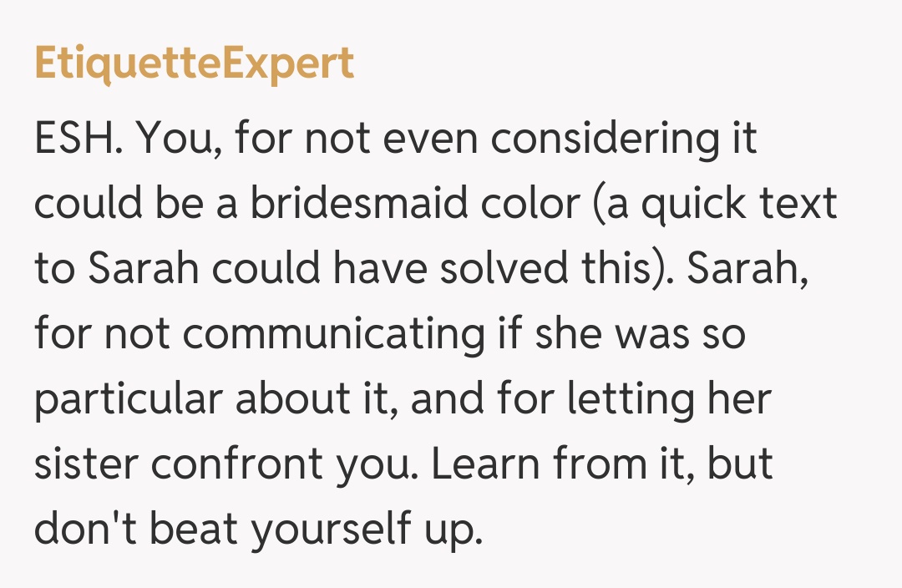
Task: Click the word "color" before the parenthesis
Action: pyautogui.click(x=534, y=203)
